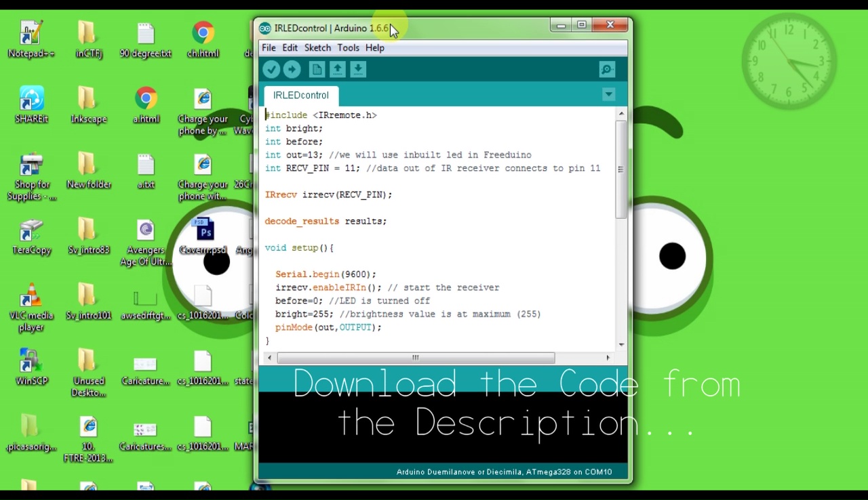Select the inCTFj folder on desktop

point(89,39)
